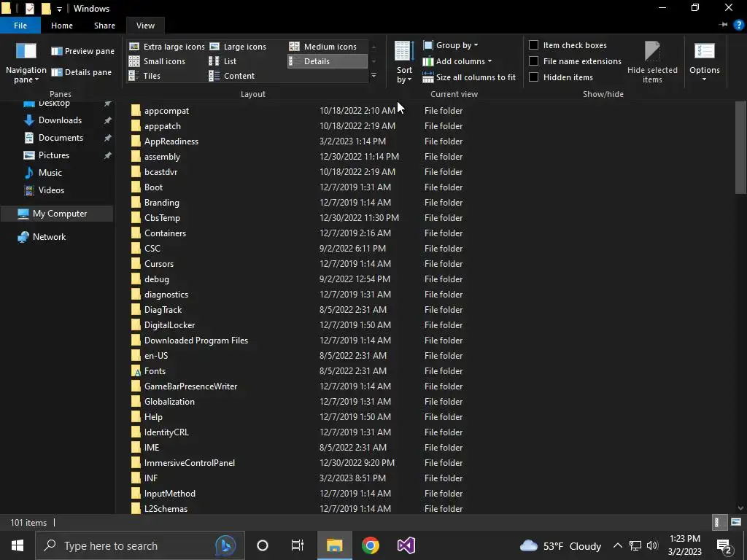Open the Group by dropdown
Viewport: 747px width, 560px height.
click(x=450, y=45)
